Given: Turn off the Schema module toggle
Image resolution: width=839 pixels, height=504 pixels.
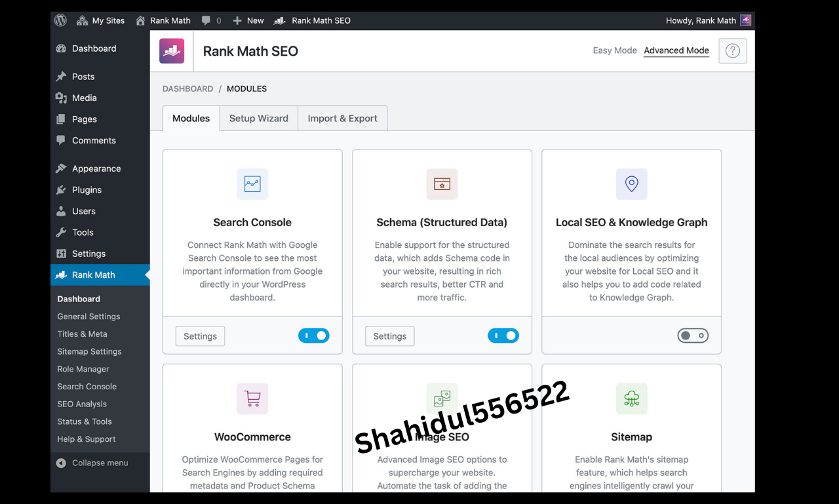Looking at the screenshot, I should [x=503, y=336].
